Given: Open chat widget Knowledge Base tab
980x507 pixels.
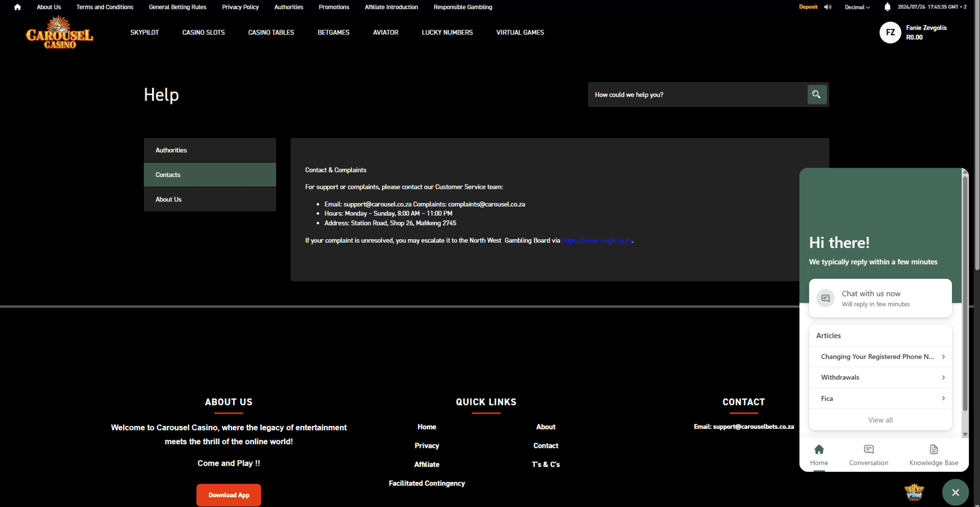Looking at the screenshot, I should click(934, 455).
